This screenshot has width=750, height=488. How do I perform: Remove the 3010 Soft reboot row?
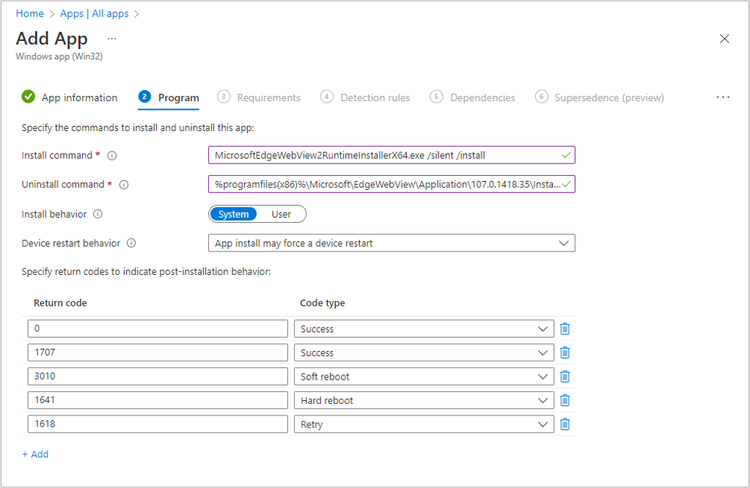click(565, 376)
